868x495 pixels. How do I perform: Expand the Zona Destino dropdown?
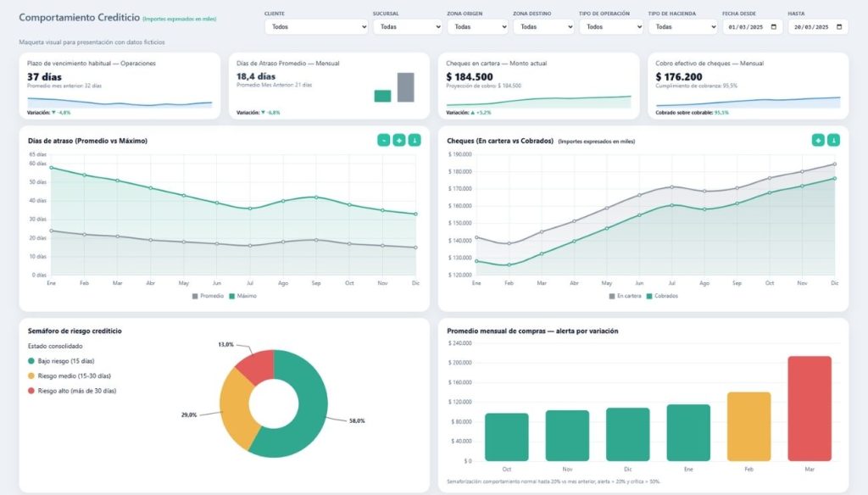tap(543, 27)
